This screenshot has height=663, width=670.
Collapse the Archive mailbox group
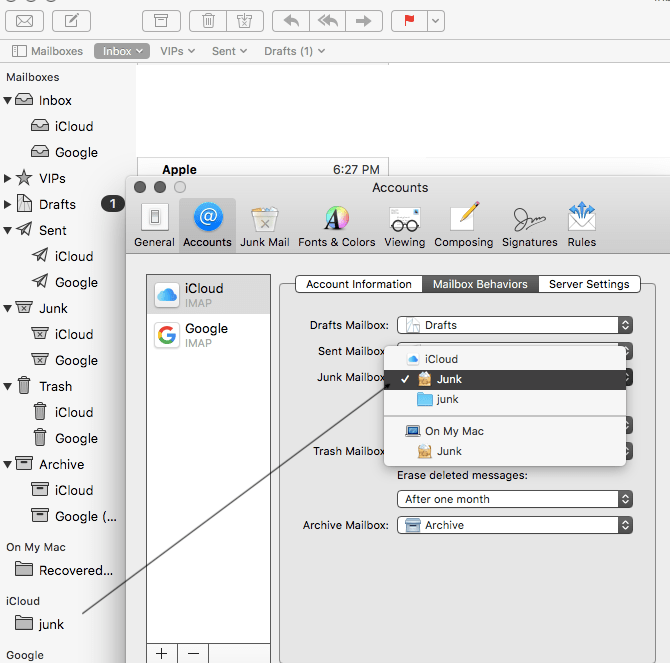pyautogui.click(x=7, y=464)
